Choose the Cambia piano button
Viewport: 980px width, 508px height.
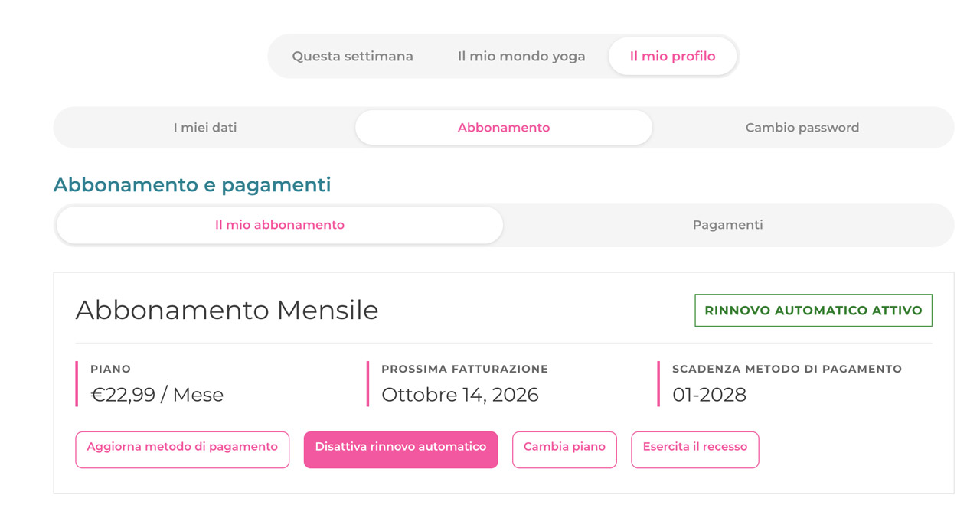564,450
